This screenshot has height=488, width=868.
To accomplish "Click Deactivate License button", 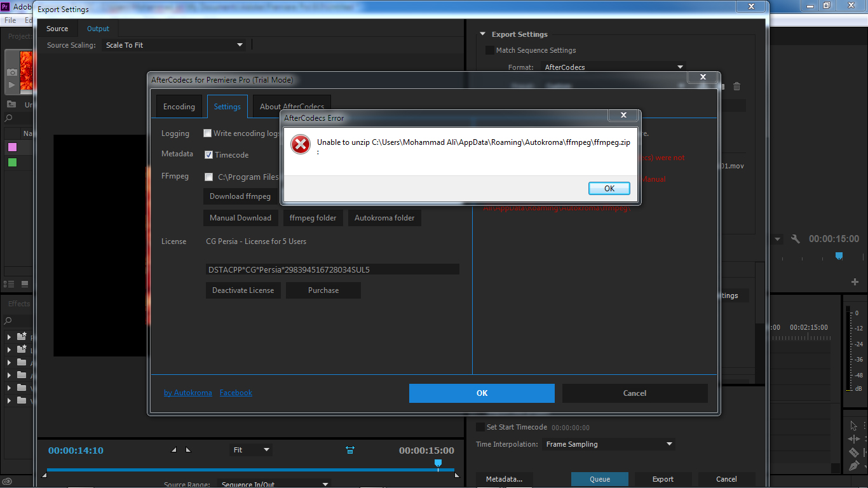I will (x=243, y=290).
